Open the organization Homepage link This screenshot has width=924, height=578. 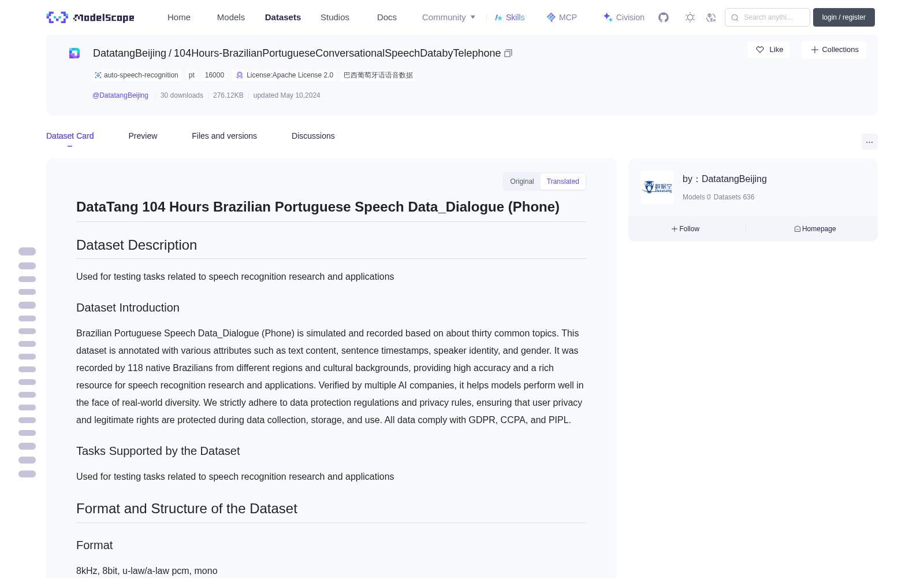(815, 229)
